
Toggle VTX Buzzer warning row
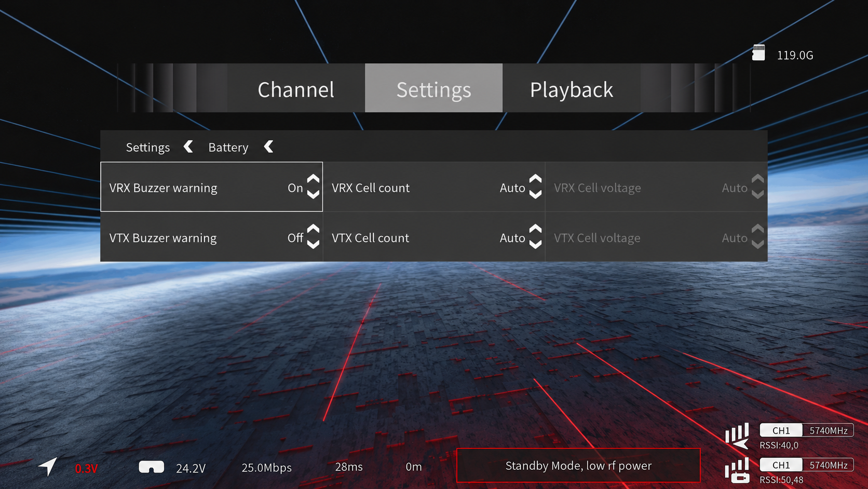pos(212,237)
